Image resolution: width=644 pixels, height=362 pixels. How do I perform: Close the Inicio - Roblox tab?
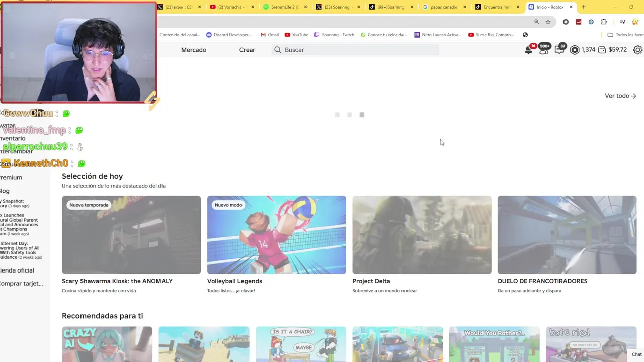571,7
